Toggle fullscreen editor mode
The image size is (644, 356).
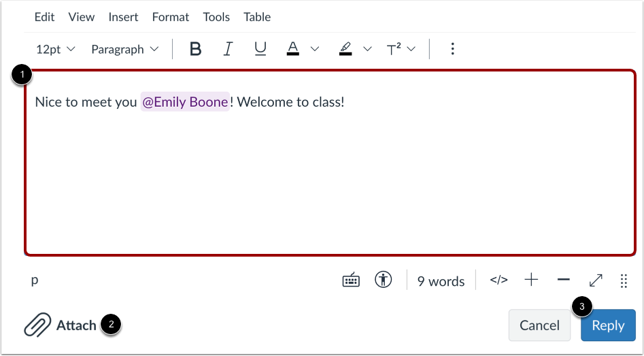[x=596, y=280]
